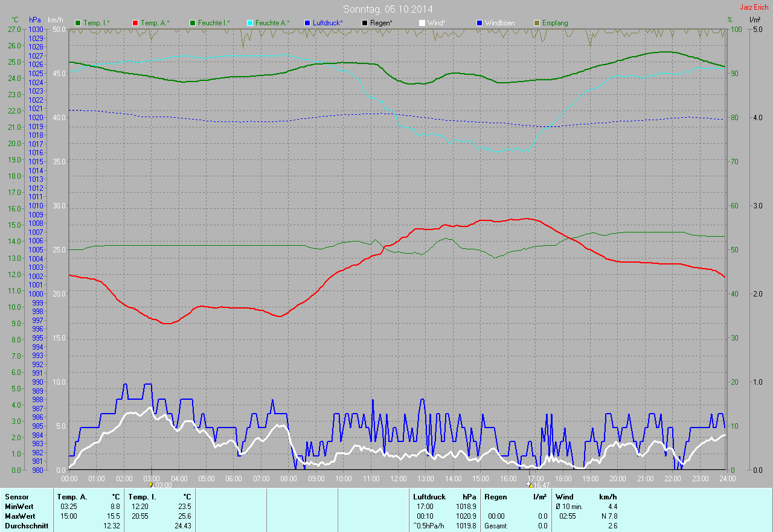773x532 pixels.
Task: Click the "l/m²" axis unit above rain scale
Action: tap(754, 20)
